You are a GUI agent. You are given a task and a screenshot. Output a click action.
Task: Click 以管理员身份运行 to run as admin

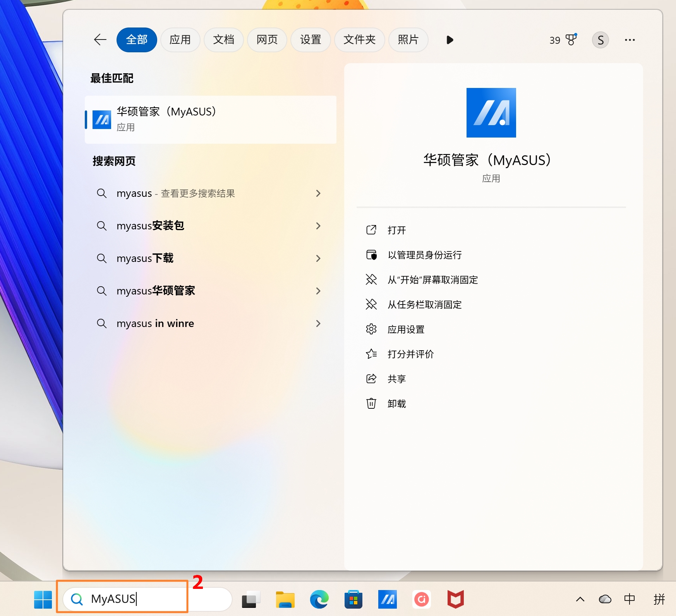click(x=424, y=255)
